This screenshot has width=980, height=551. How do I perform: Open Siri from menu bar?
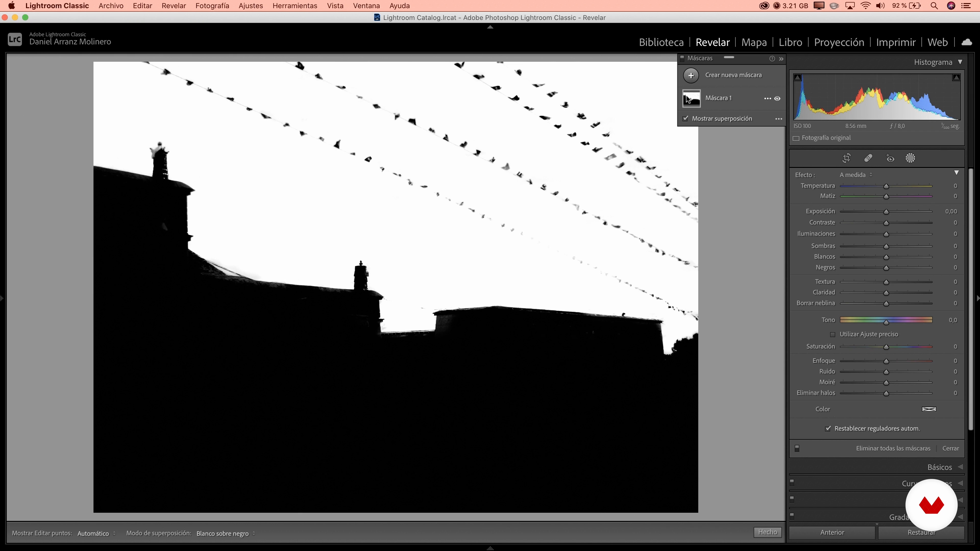pyautogui.click(x=951, y=6)
